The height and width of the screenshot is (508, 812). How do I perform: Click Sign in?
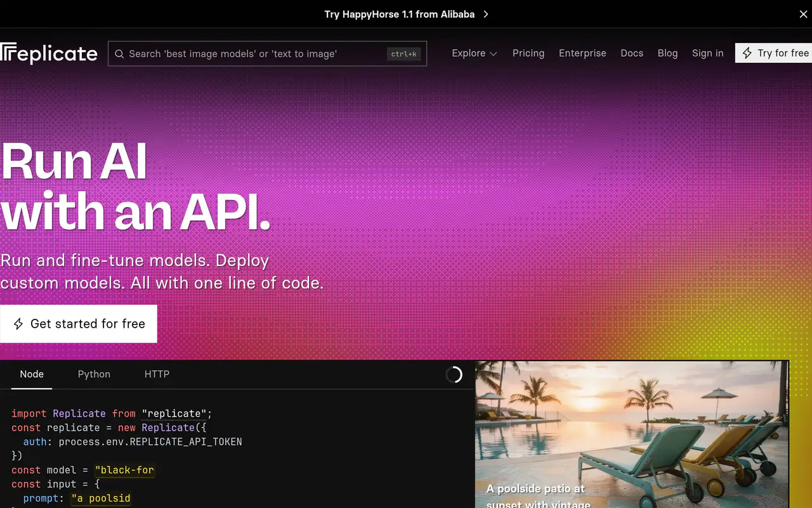click(x=707, y=53)
